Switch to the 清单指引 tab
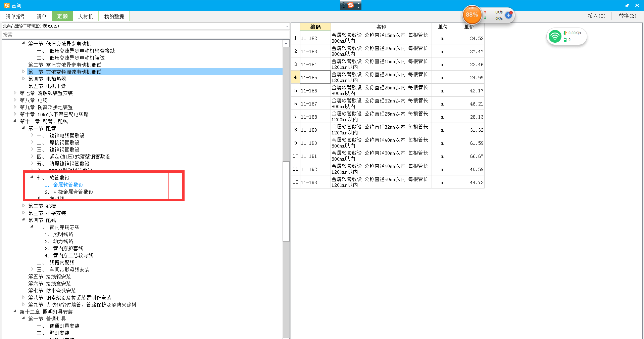Viewport: 644px width, 339px height. 16,16
